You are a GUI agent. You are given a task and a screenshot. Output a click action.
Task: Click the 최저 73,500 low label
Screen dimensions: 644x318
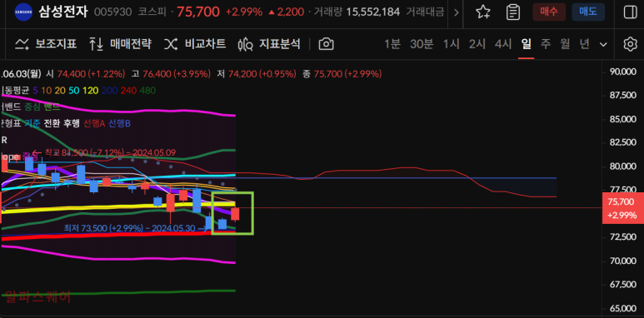click(x=129, y=228)
